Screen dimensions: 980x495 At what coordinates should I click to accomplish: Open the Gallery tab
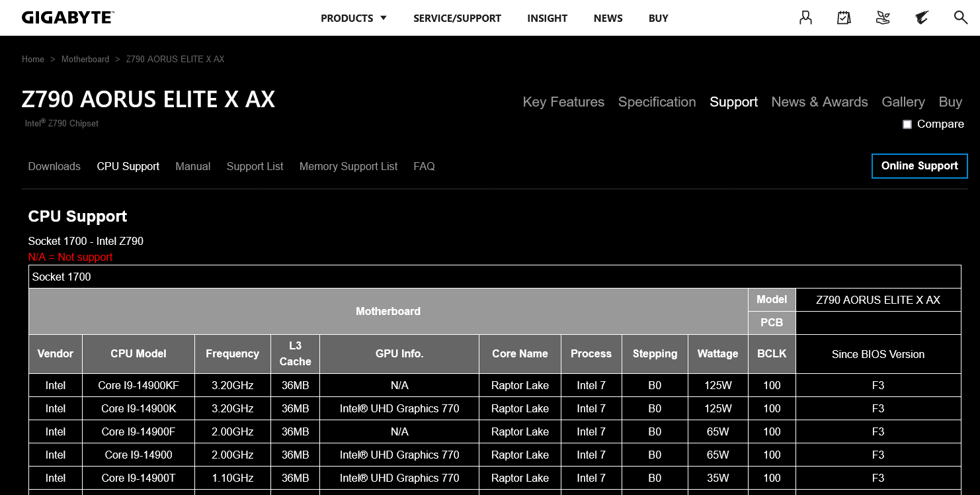click(x=903, y=102)
